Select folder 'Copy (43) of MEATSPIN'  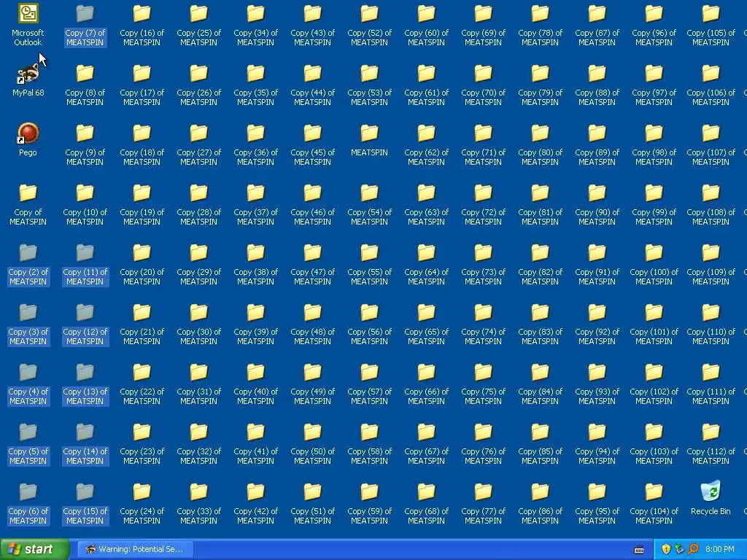[312, 25]
